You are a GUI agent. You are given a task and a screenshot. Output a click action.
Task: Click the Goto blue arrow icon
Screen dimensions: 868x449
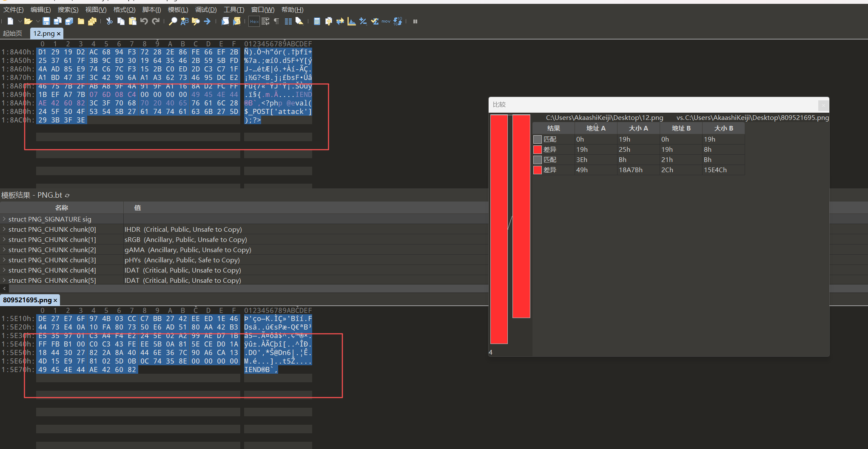click(207, 21)
